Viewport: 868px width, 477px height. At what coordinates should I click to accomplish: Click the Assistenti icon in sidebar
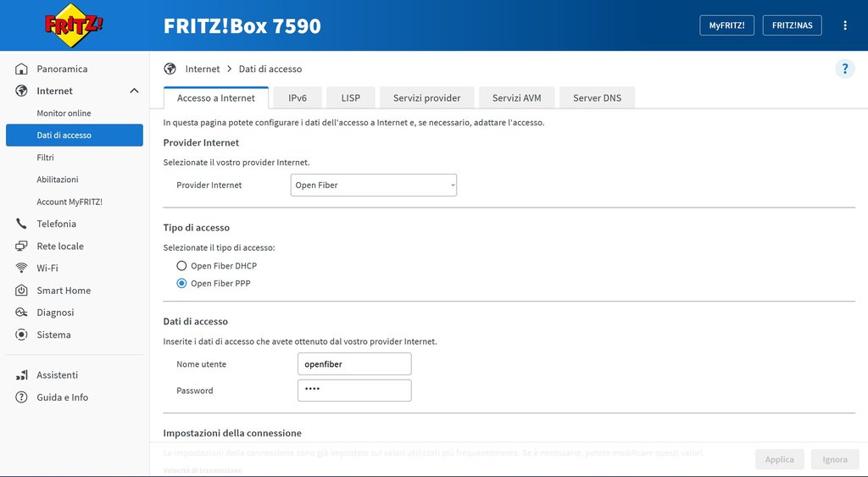(x=21, y=374)
